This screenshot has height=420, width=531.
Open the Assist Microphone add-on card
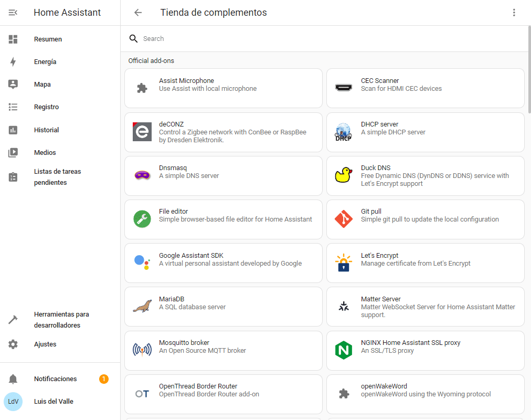(x=224, y=88)
